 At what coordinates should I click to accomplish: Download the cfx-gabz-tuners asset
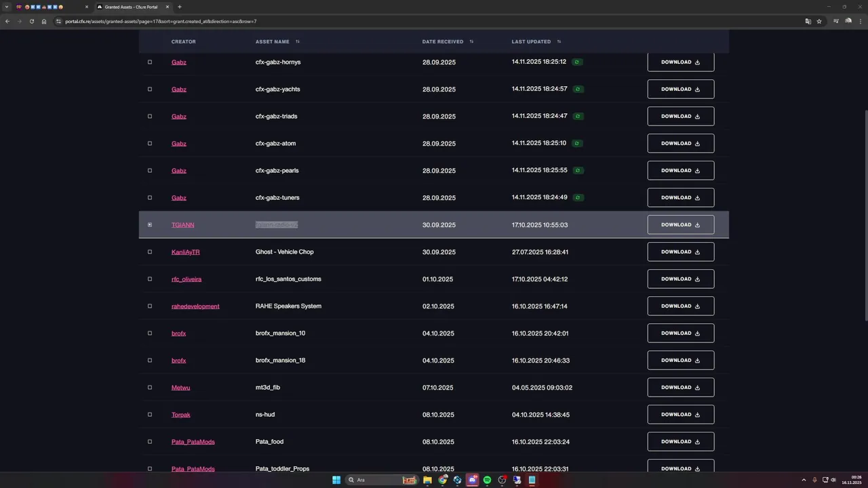tap(680, 197)
